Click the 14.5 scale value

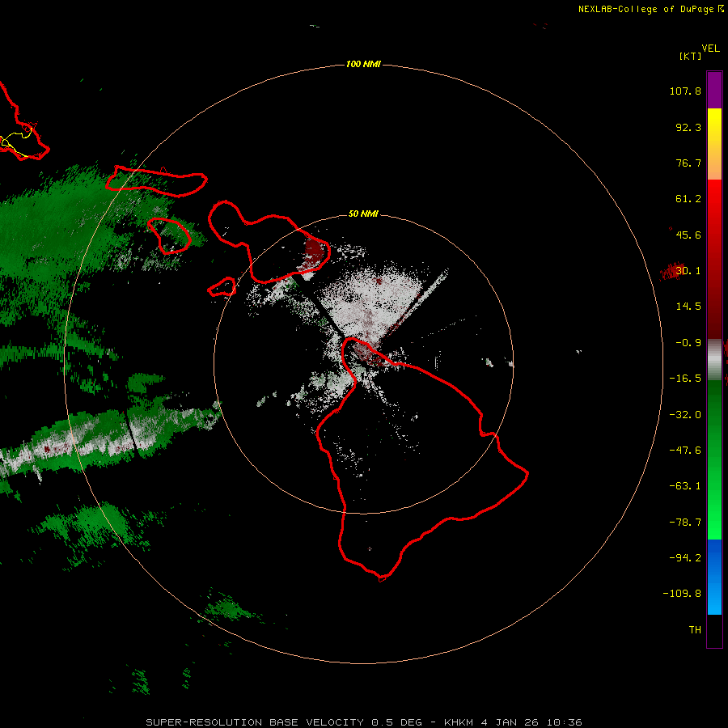(x=688, y=307)
